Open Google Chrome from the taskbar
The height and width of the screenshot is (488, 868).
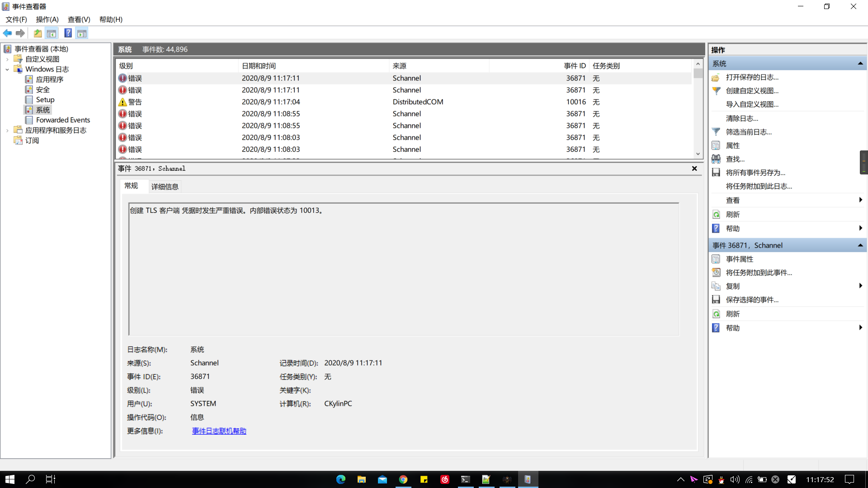click(x=403, y=479)
